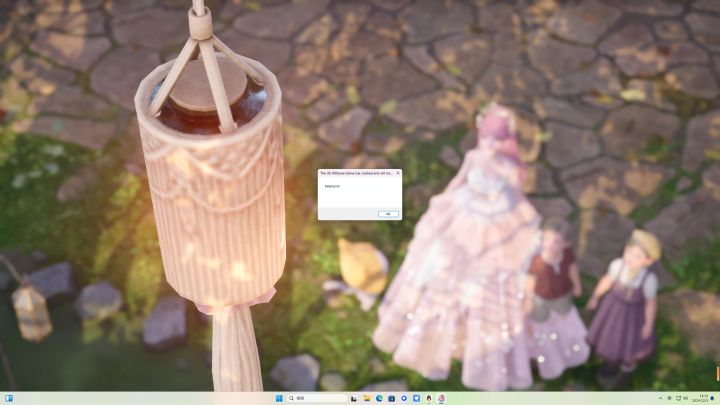Open the dark blue taskbar app icon
The width and height of the screenshot is (720, 405).
(391, 398)
